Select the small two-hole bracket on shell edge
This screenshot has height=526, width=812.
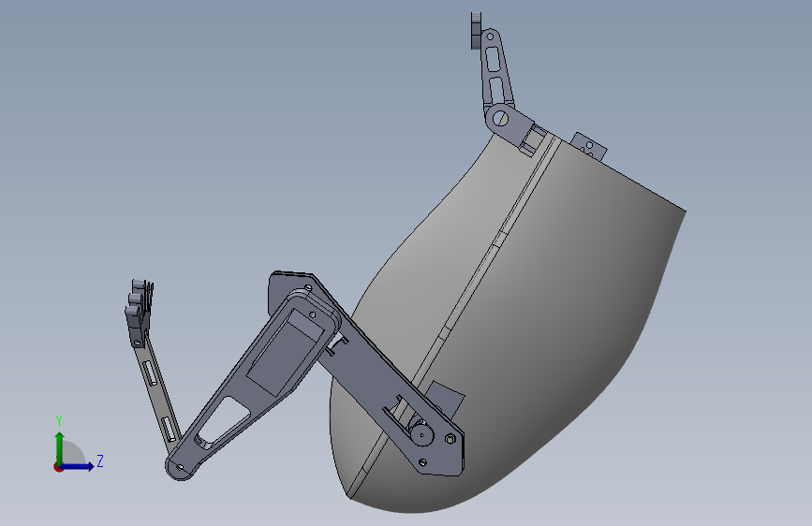point(589,146)
